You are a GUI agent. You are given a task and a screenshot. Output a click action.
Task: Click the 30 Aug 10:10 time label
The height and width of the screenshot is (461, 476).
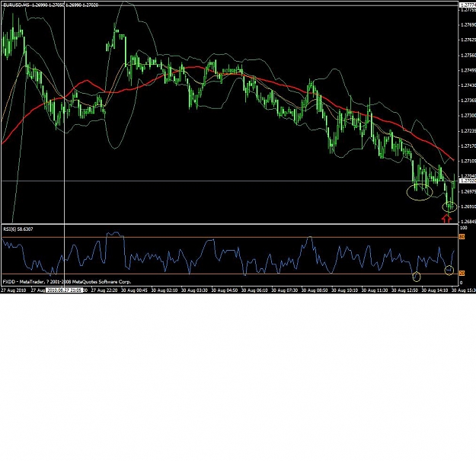[344, 290]
